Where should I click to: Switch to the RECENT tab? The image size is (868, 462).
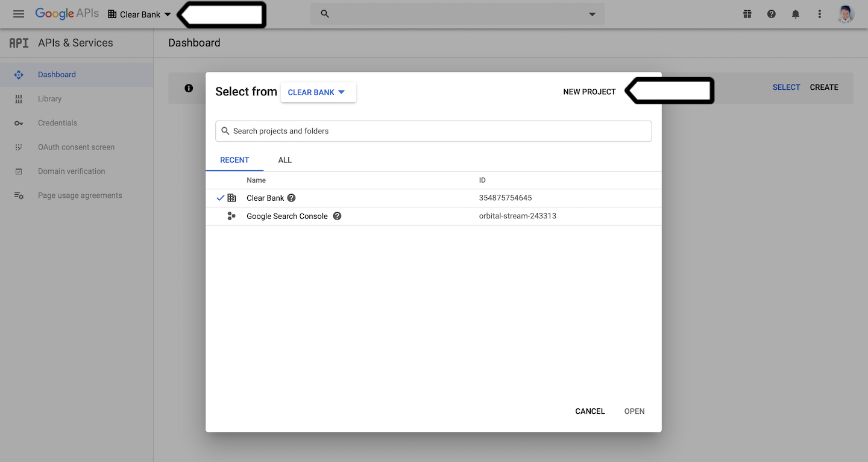tap(234, 160)
